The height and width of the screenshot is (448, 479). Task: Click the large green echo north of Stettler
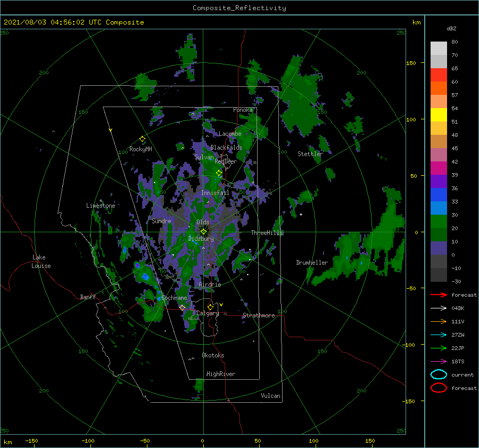pyautogui.click(x=301, y=98)
